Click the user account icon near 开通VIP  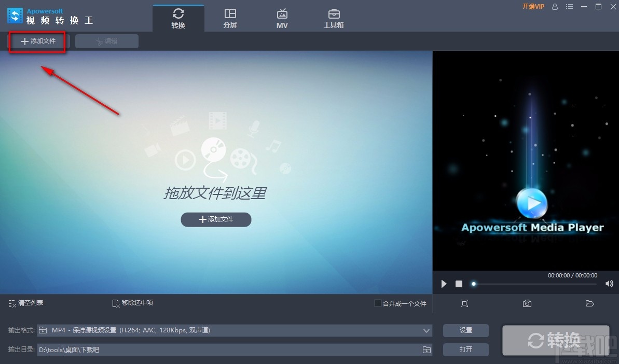[555, 6]
